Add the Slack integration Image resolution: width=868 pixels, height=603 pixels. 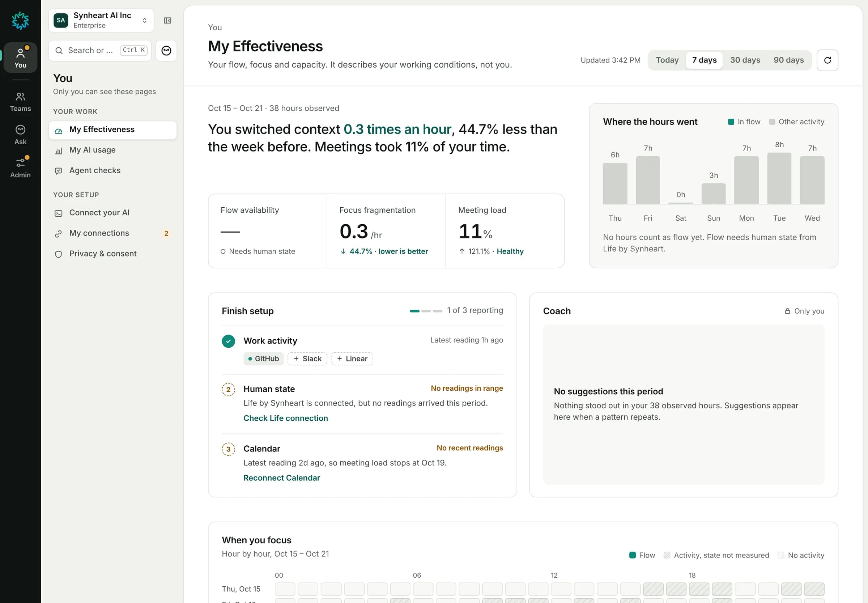(307, 359)
